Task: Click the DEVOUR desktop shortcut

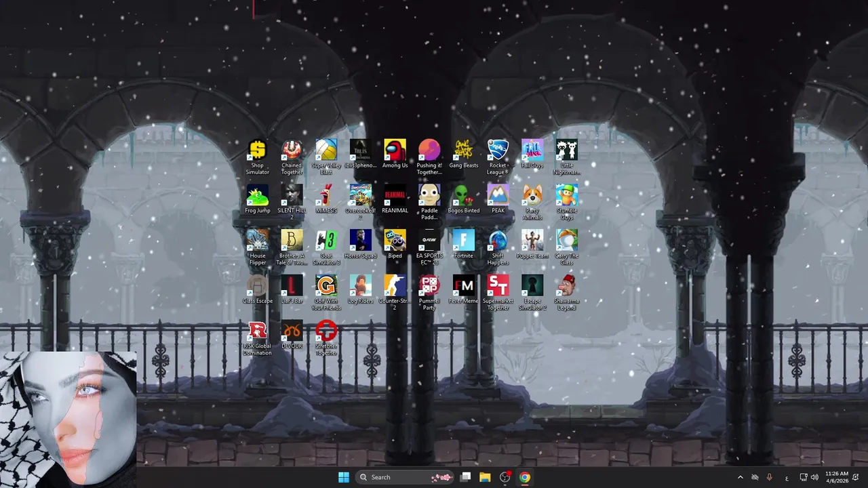Action: pos(292,335)
